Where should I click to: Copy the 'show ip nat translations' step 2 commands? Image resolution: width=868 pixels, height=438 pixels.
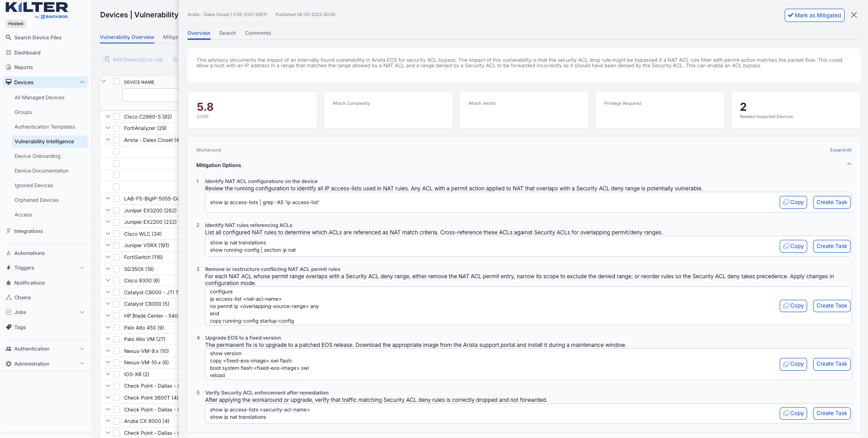(793, 246)
